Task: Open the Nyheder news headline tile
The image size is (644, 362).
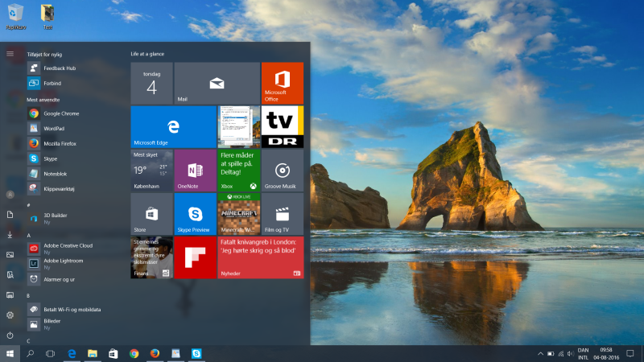Action: 260,257
